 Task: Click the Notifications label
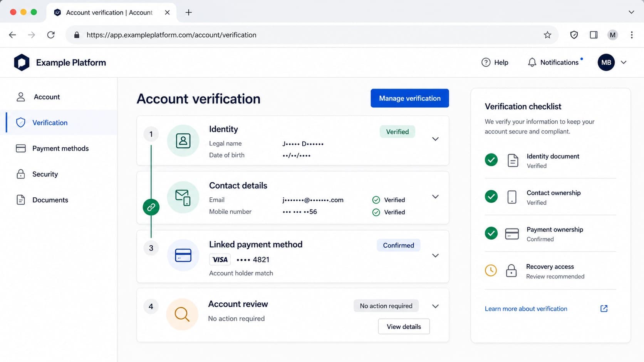coord(559,62)
